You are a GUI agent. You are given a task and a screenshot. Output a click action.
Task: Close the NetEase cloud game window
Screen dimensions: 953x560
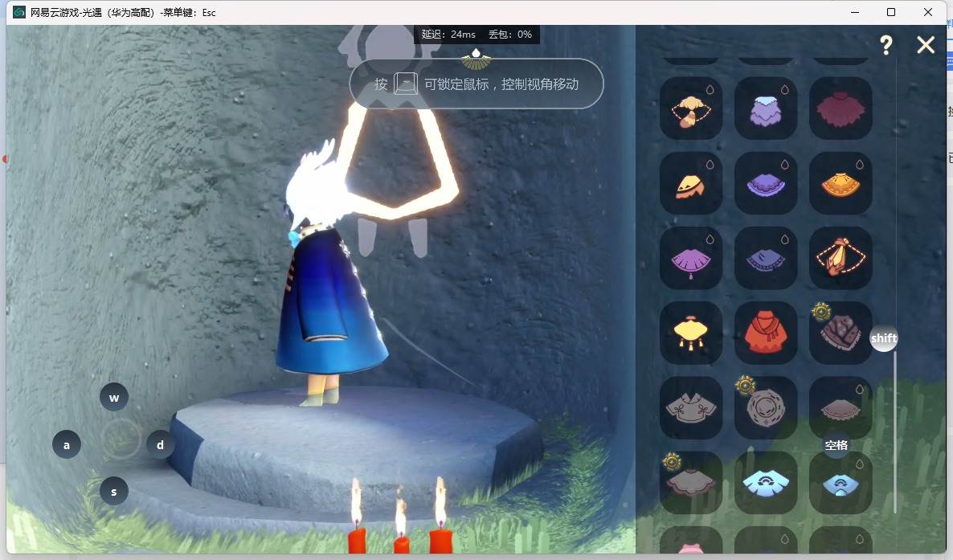[927, 12]
